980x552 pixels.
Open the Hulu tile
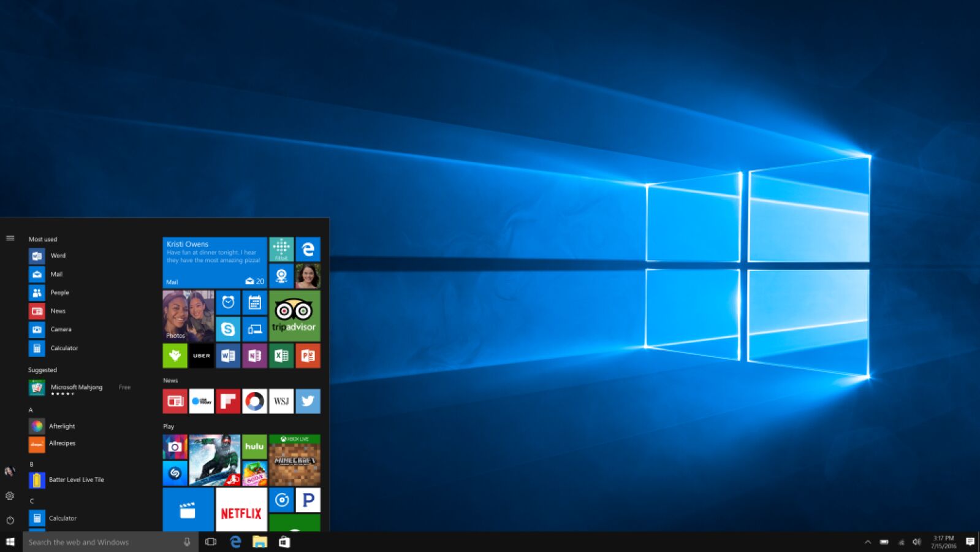coord(254,447)
